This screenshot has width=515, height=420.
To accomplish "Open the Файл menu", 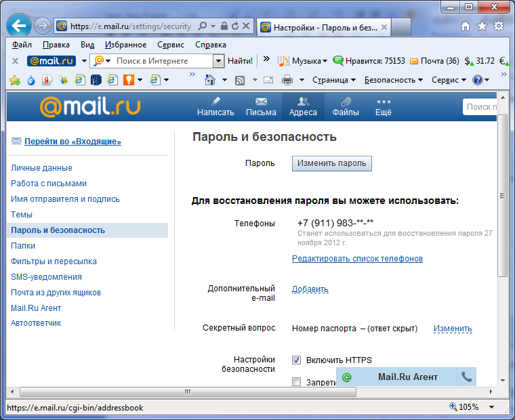I will 22,45.
